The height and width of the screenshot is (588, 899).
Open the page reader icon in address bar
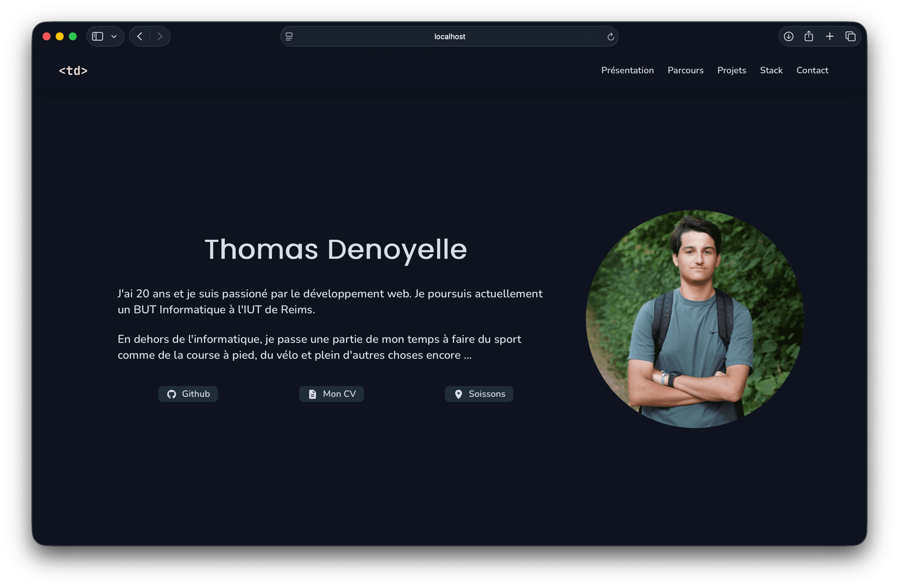(x=289, y=36)
